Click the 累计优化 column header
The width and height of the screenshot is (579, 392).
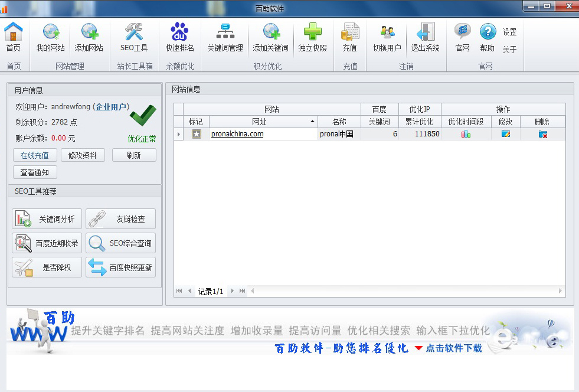(x=420, y=122)
